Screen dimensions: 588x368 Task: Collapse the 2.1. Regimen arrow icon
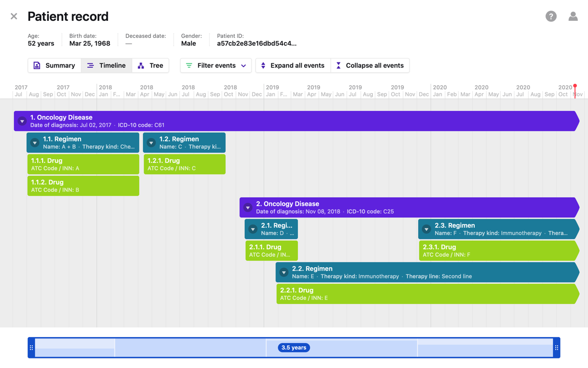click(253, 230)
